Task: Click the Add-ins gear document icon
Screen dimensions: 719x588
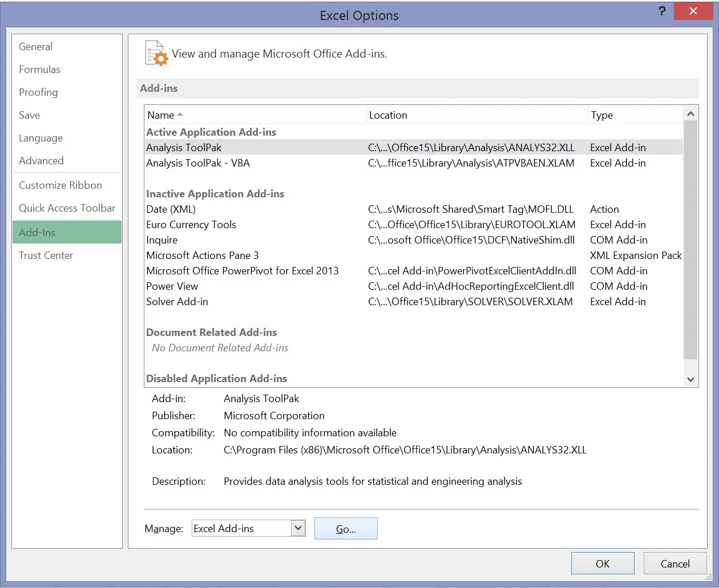Action: pos(157,54)
